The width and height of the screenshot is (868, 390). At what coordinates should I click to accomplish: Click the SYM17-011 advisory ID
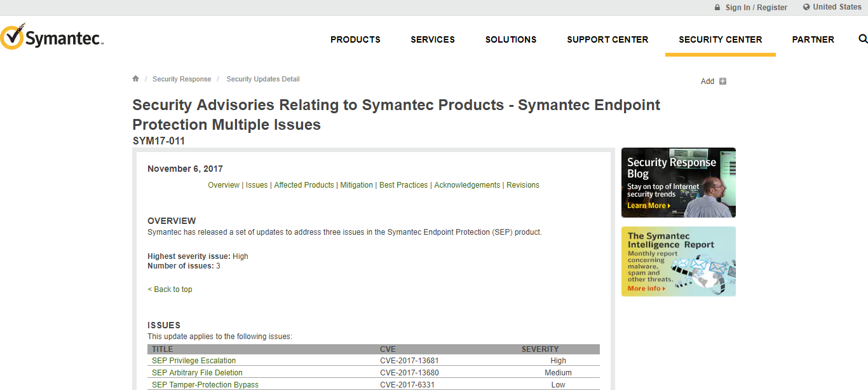(159, 141)
